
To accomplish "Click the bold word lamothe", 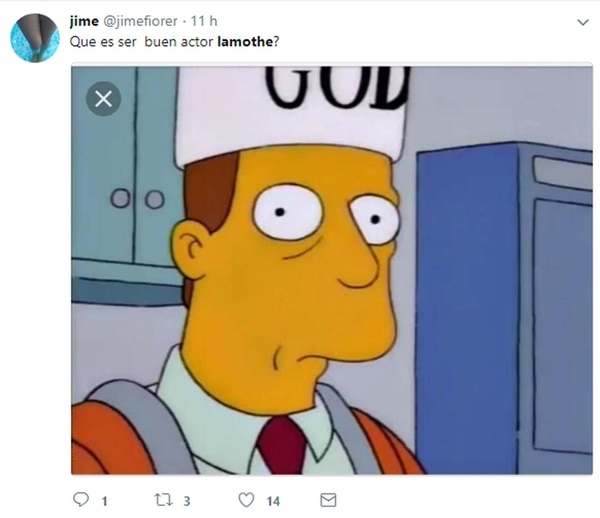I will [x=245, y=42].
